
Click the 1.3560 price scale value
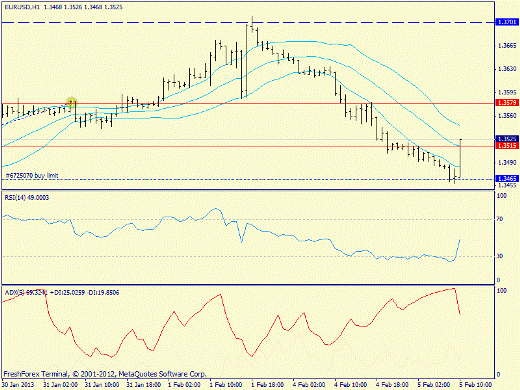pos(507,116)
